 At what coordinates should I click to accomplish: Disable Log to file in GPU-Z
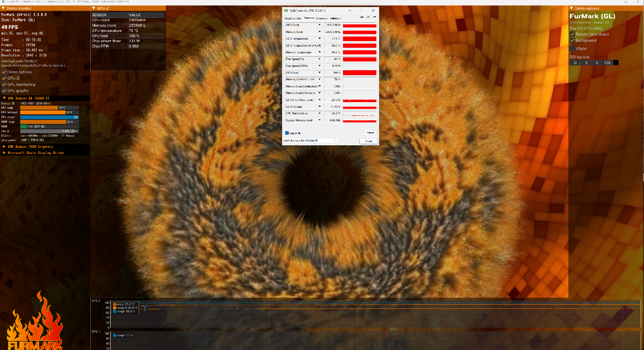click(287, 133)
